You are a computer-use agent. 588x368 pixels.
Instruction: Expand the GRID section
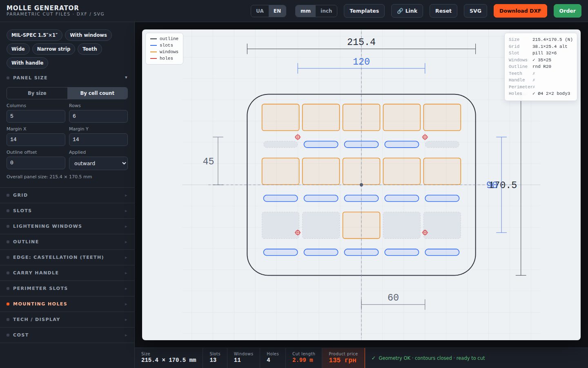click(67, 195)
